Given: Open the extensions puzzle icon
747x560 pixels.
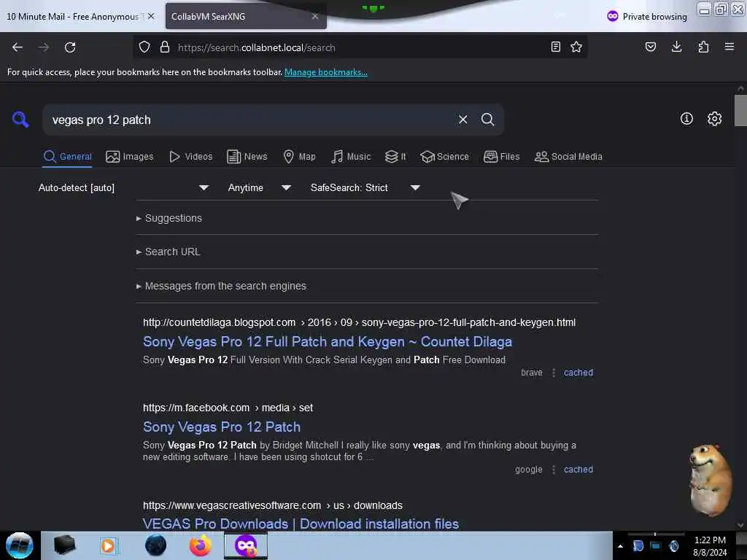Looking at the screenshot, I should point(703,47).
